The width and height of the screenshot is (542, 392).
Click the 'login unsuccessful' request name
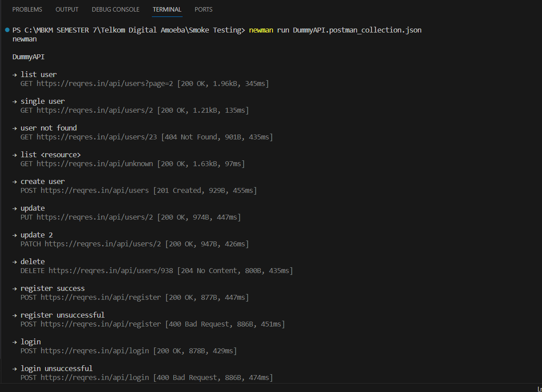pos(57,368)
